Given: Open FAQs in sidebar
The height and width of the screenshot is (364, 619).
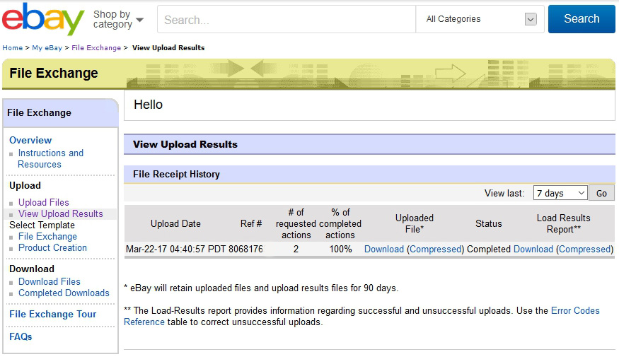Looking at the screenshot, I should pyautogui.click(x=21, y=336).
